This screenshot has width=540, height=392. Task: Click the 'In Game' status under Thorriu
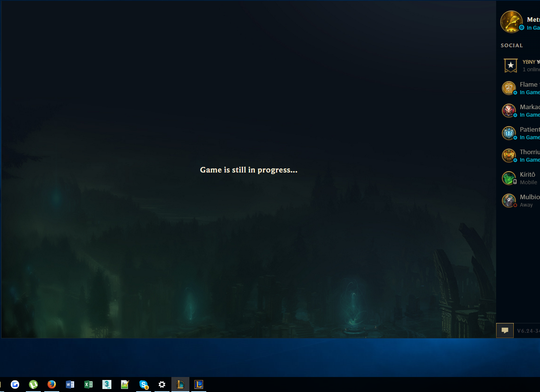[530, 160]
